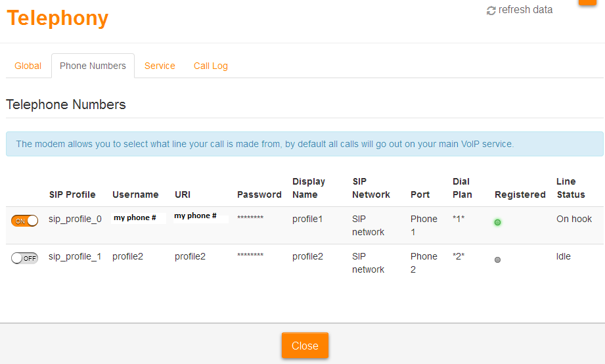Click the blue VoIP information banner
The width and height of the screenshot is (605, 364).
point(304,144)
